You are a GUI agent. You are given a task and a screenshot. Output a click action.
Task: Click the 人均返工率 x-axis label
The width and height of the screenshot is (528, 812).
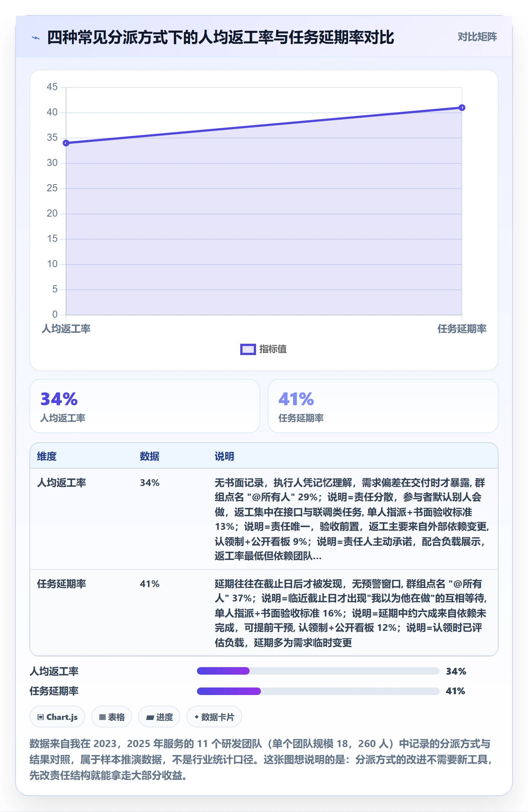coord(66,329)
